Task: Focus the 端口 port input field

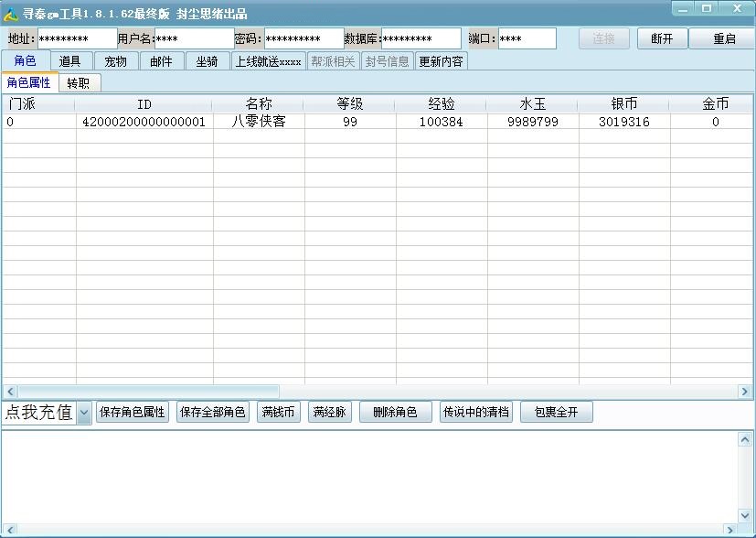Action: tap(527, 38)
